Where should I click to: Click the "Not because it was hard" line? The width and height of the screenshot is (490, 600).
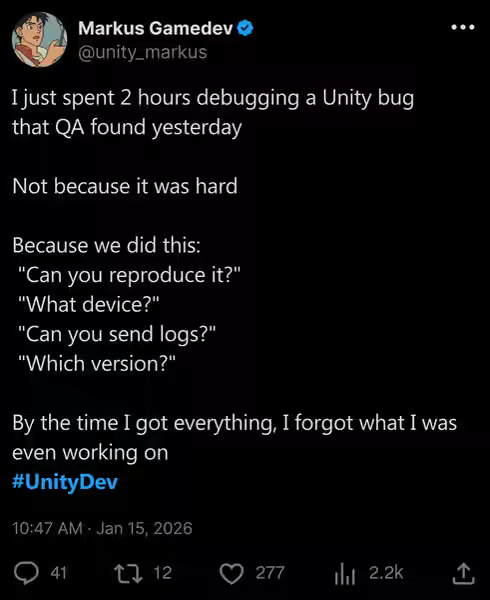[x=125, y=186]
